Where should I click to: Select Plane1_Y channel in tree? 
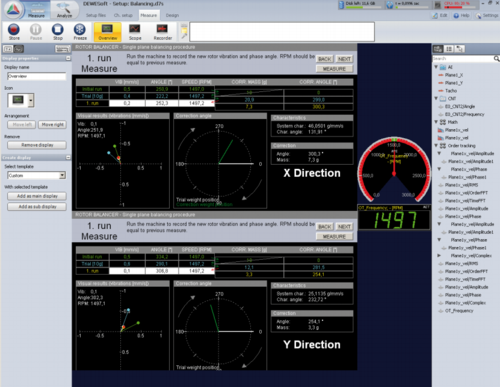tap(454, 83)
